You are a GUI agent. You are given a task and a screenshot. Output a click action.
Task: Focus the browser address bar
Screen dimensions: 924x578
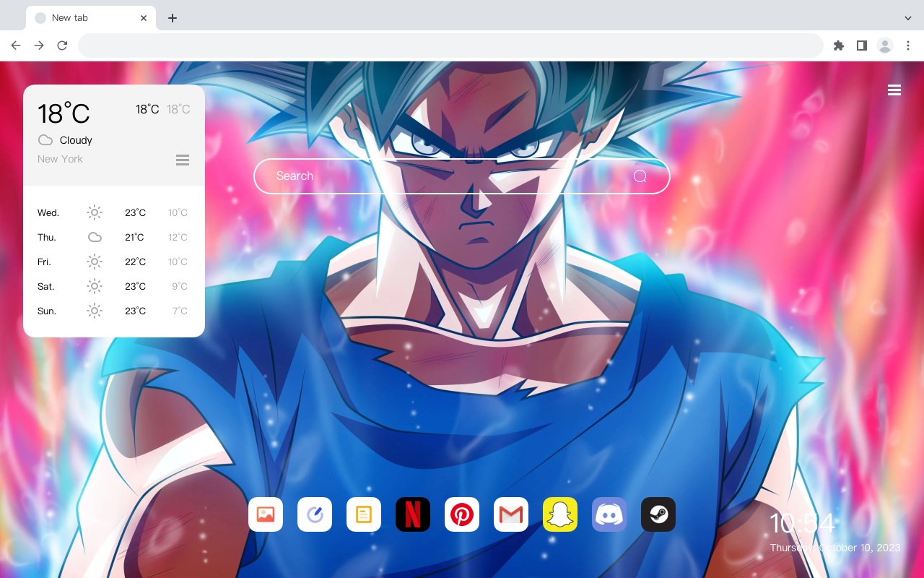point(450,46)
